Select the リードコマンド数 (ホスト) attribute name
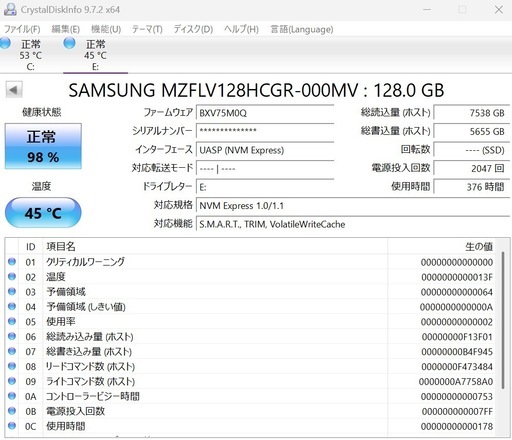Image resolution: width=512 pixels, height=440 pixels. [90, 367]
